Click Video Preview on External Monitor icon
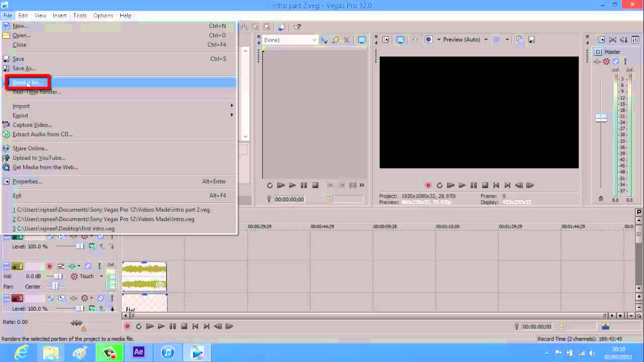The image size is (644, 362). click(400, 40)
